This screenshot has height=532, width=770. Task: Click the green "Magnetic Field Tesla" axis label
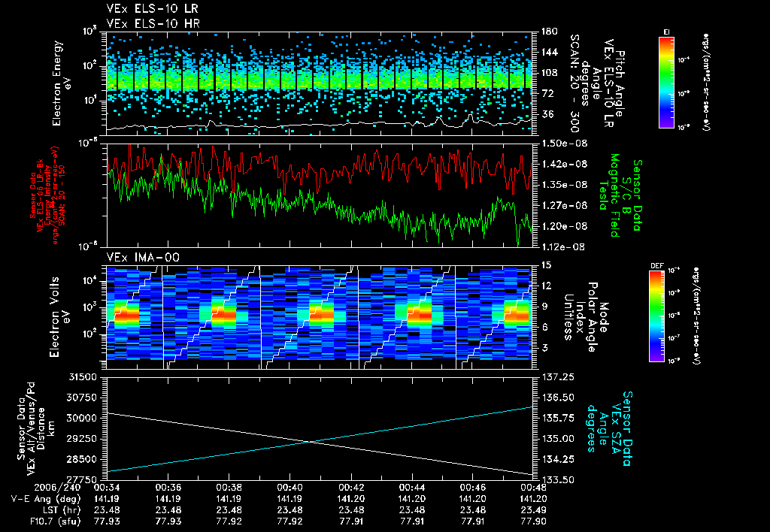click(x=608, y=195)
